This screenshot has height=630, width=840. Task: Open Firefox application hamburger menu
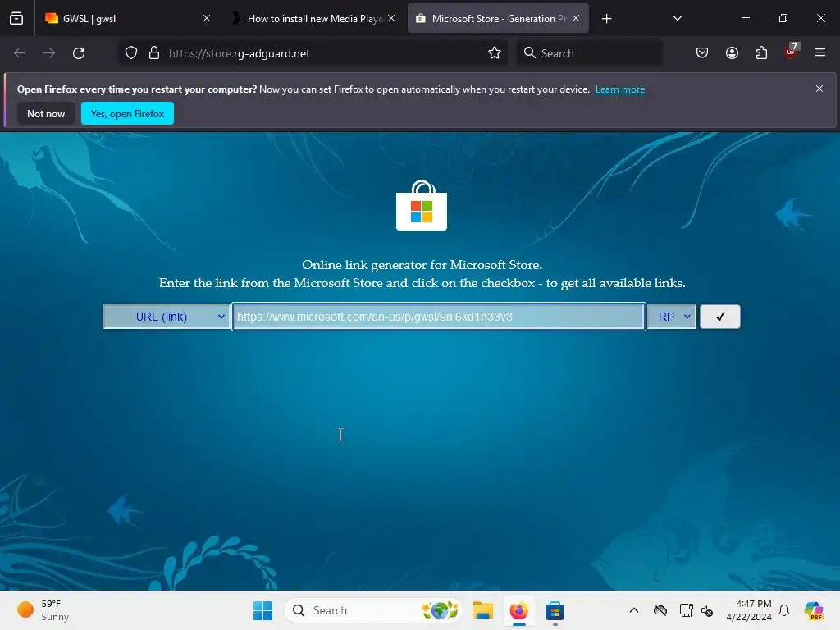click(820, 52)
